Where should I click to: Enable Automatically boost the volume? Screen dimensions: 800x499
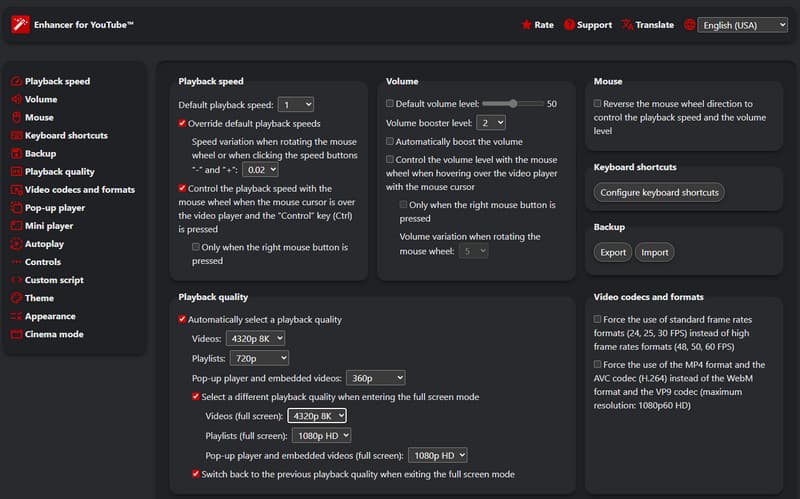[390, 141]
